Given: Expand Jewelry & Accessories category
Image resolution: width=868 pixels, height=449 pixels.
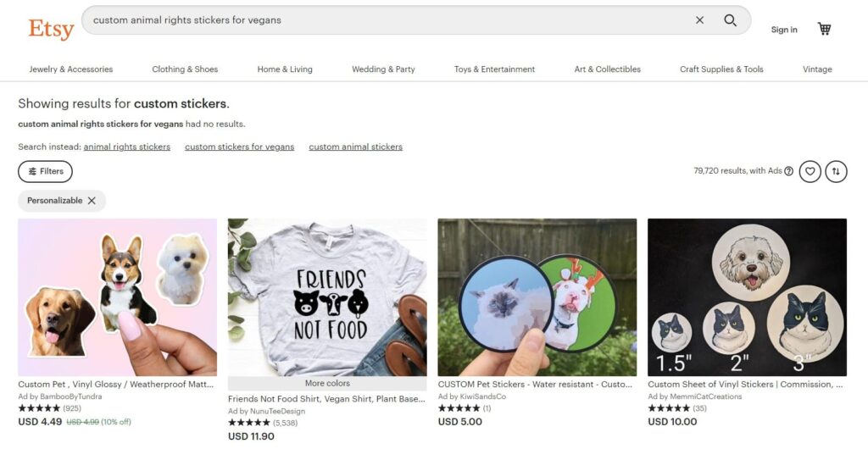Looking at the screenshot, I should coord(71,69).
